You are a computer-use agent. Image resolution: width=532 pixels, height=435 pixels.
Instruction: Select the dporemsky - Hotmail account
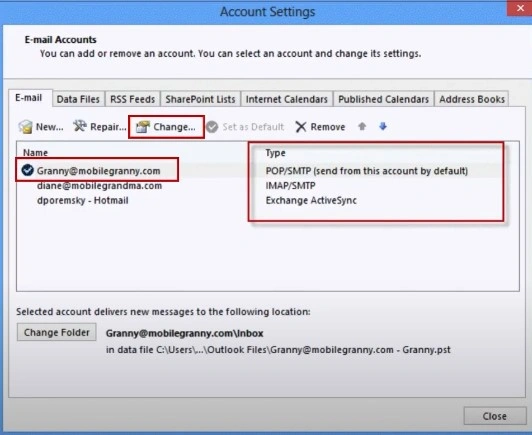click(82, 200)
